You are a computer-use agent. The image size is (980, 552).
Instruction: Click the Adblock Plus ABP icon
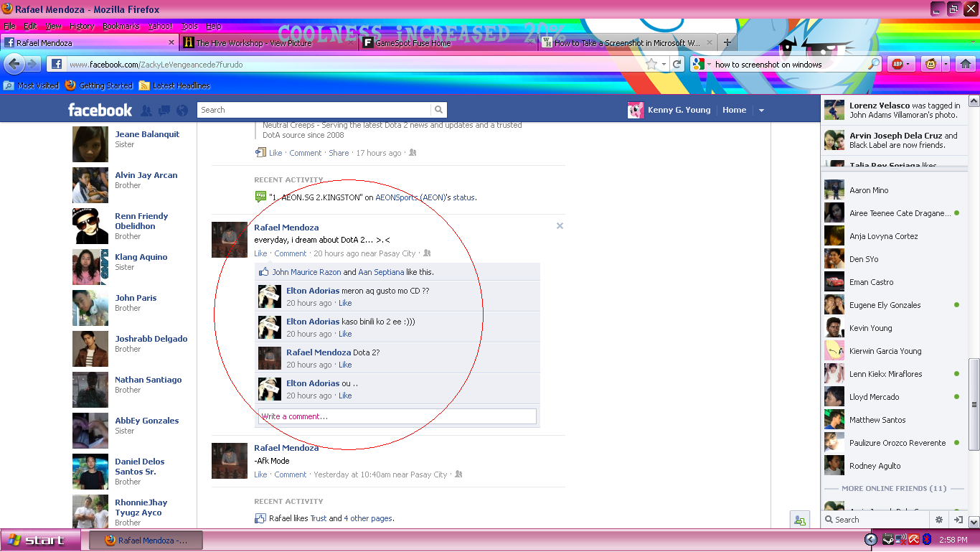point(897,64)
